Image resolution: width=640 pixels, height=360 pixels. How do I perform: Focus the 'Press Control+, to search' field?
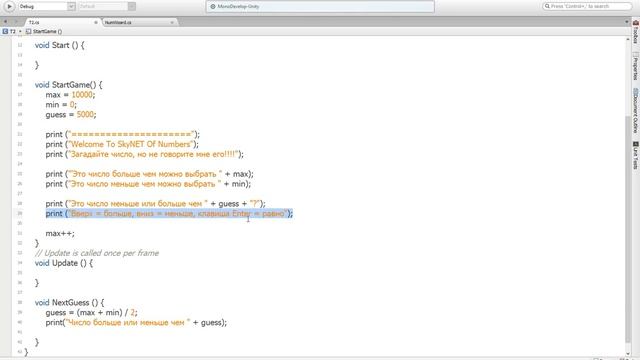tap(587, 7)
